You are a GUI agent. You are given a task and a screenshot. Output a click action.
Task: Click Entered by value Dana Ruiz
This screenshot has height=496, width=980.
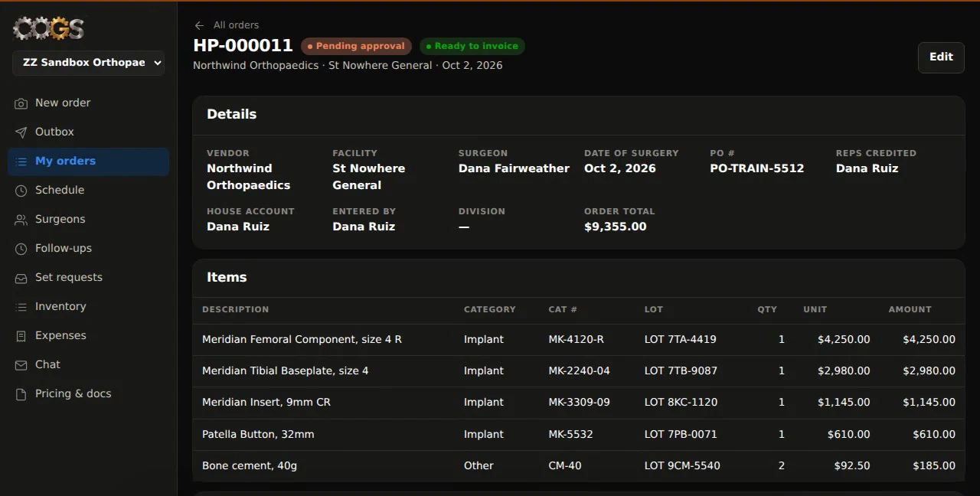[x=364, y=227]
